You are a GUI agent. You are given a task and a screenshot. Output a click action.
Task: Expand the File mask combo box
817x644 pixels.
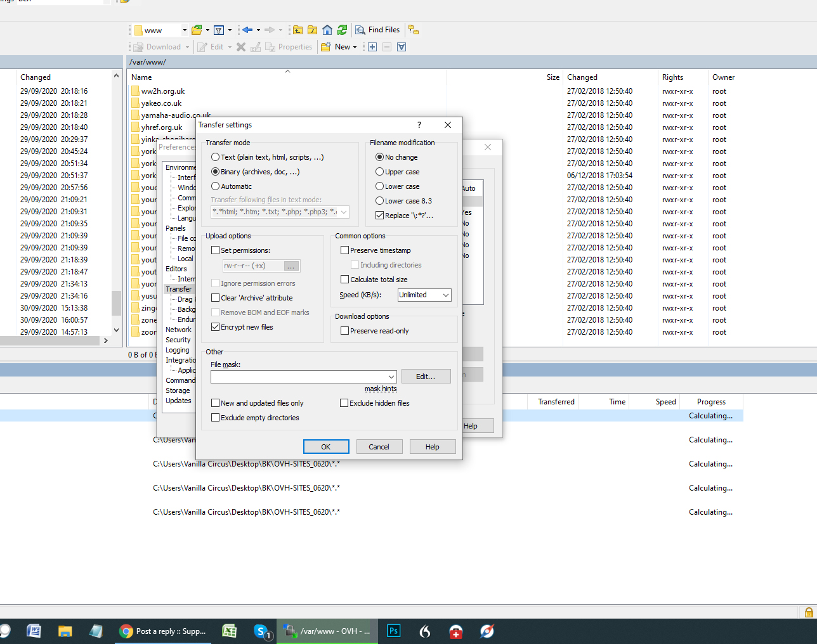point(391,377)
